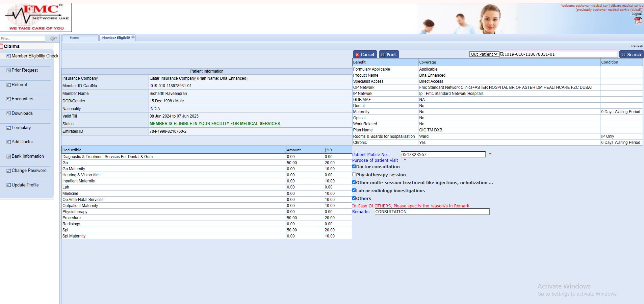Click the Patient Mobile No field
Image resolution: width=644 pixels, height=304 pixels.
pyautogui.click(x=443, y=154)
